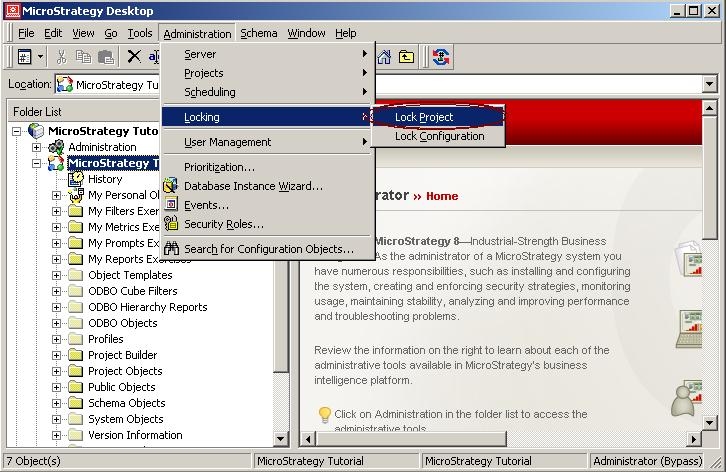This screenshot has width=726, height=472.
Task: Select the Schema Objects folder
Action: 126,403
